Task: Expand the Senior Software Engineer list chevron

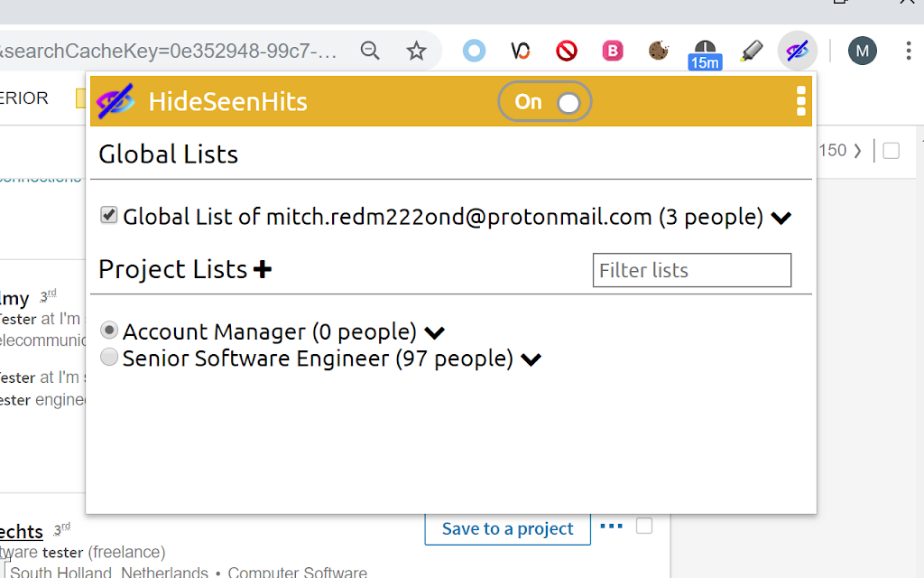Action: 531,359
